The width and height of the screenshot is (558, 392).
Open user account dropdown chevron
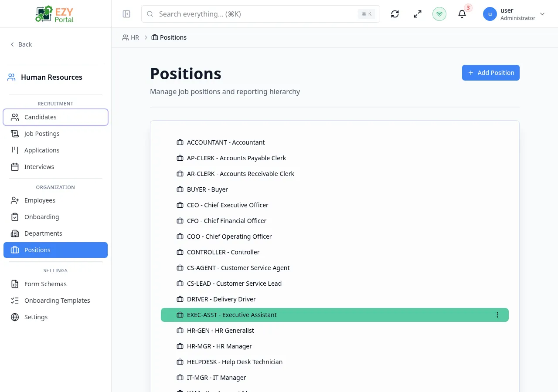click(542, 14)
